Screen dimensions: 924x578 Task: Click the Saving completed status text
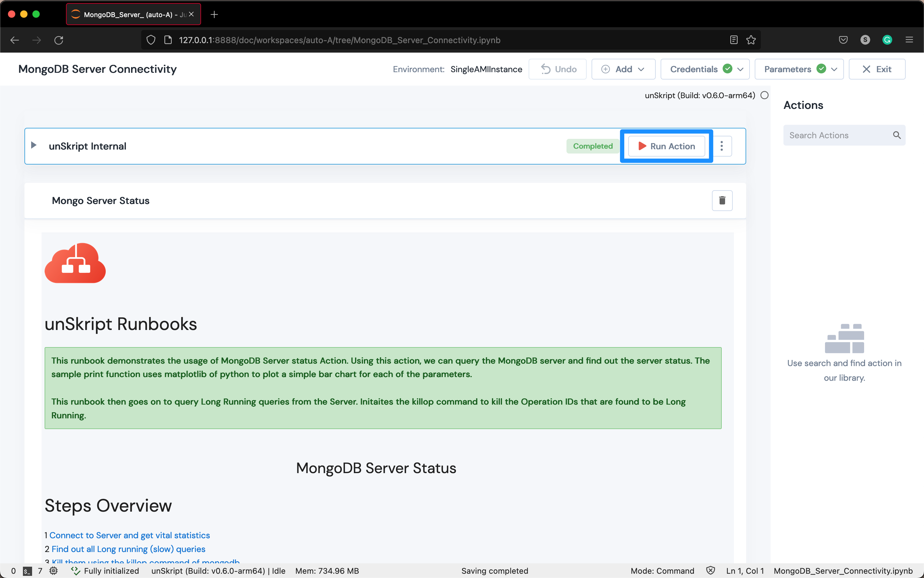[494, 571]
